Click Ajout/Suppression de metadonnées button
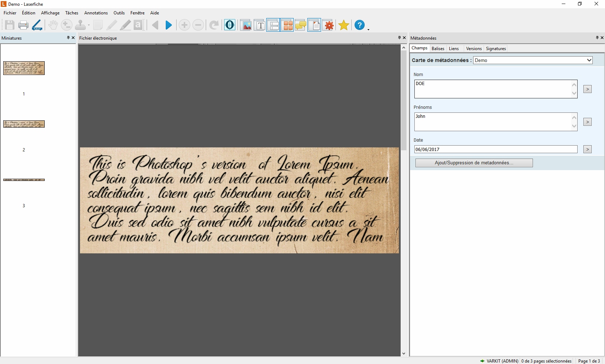This screenshot has width=605, height=364. [x=474, y=163]
